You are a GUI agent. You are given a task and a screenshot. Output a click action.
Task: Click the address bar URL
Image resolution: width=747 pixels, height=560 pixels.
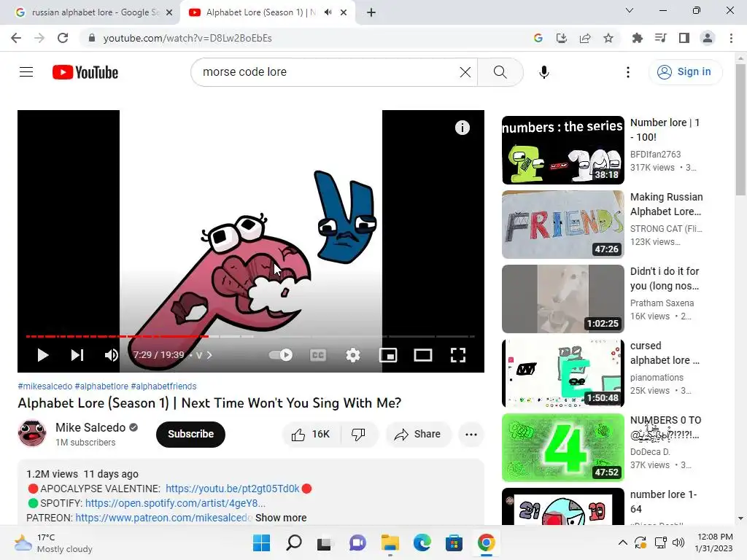187,38
